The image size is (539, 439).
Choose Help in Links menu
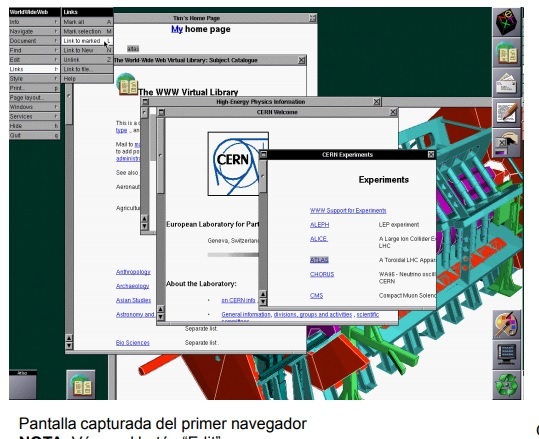pyautogui.click(x=87, y=78)
